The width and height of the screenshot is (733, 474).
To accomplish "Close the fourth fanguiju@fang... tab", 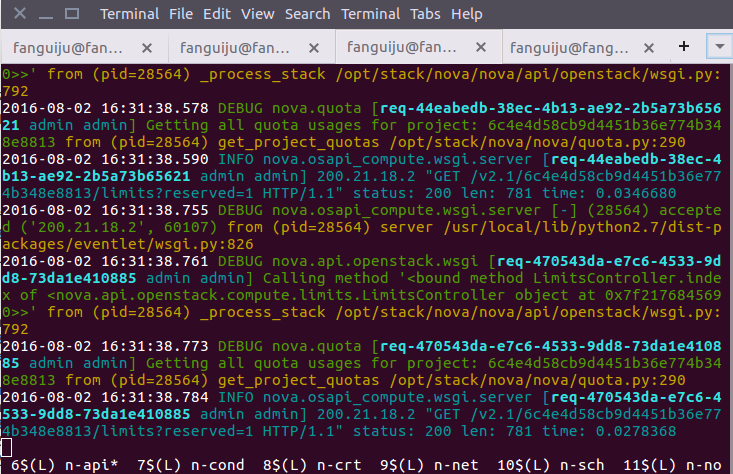I will [x=649, y=48].
